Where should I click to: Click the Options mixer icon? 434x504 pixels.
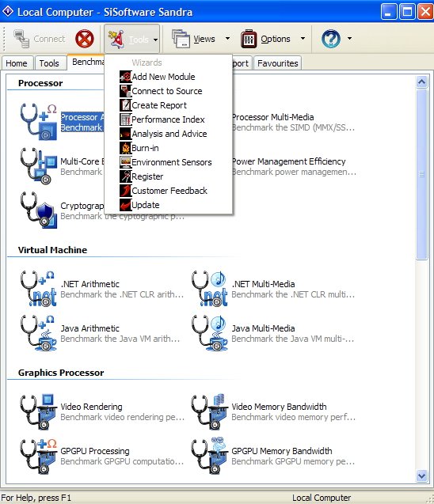coord(249,39)
